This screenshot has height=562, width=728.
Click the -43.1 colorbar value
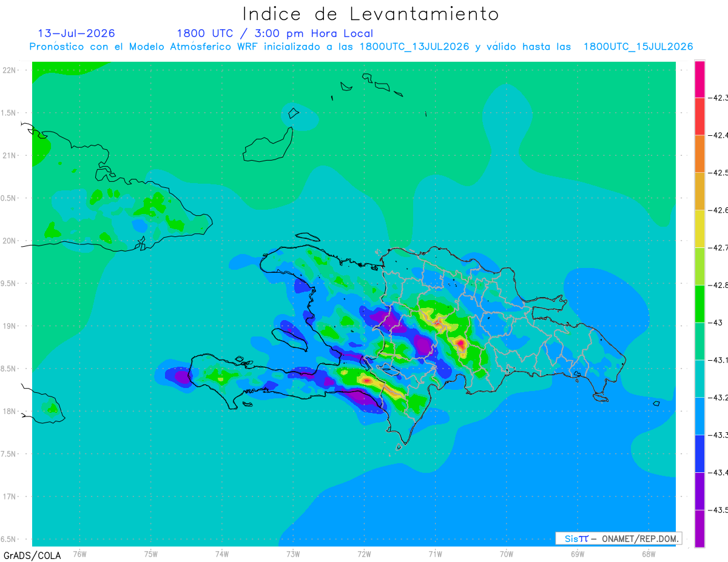(x=718, y=360)
